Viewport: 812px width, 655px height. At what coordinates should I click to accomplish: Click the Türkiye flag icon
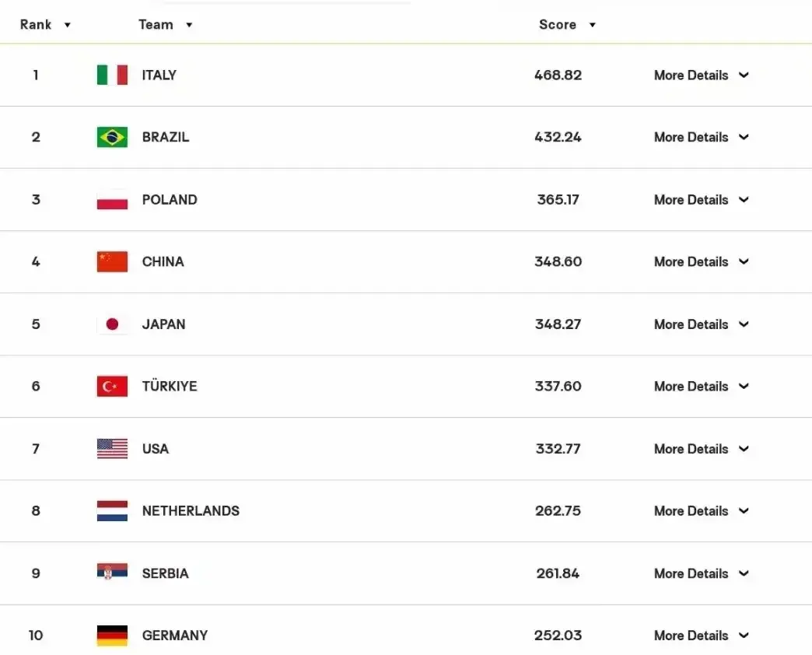pos(112,387)
